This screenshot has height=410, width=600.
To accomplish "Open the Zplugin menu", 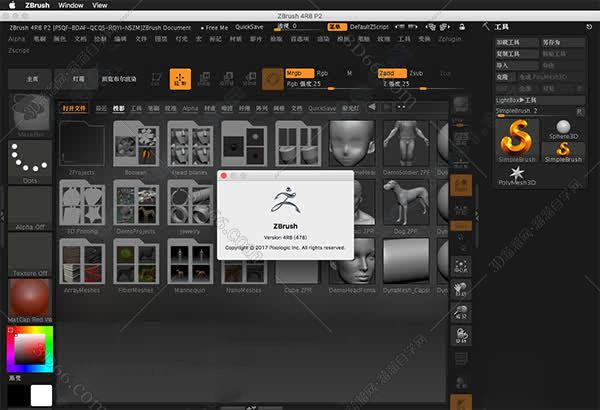I will (450, 39).
